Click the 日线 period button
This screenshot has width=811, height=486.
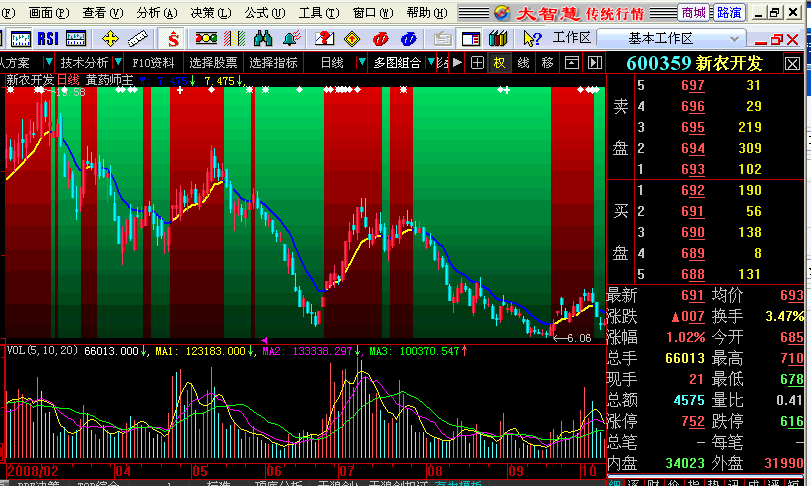(x=332, y=63)
